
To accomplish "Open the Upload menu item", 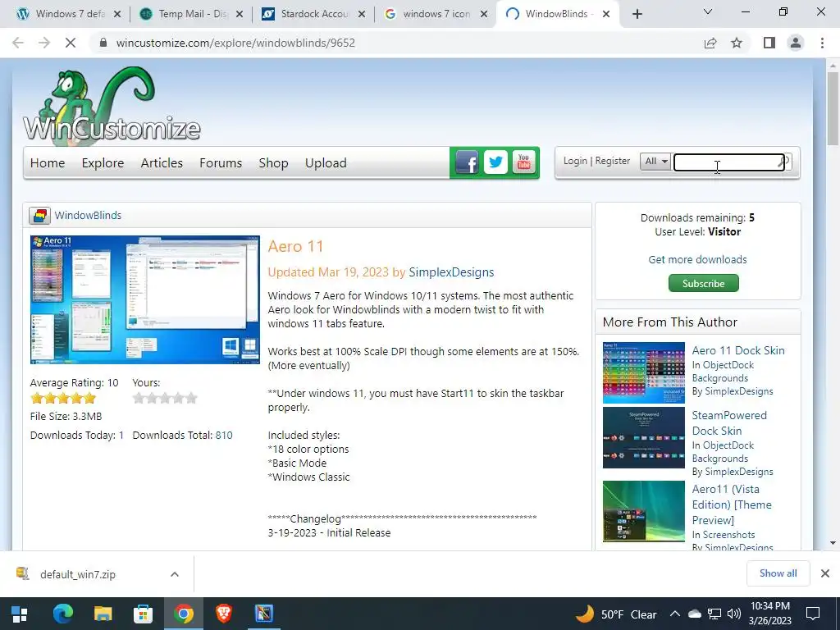I will [x=326, y=163].
